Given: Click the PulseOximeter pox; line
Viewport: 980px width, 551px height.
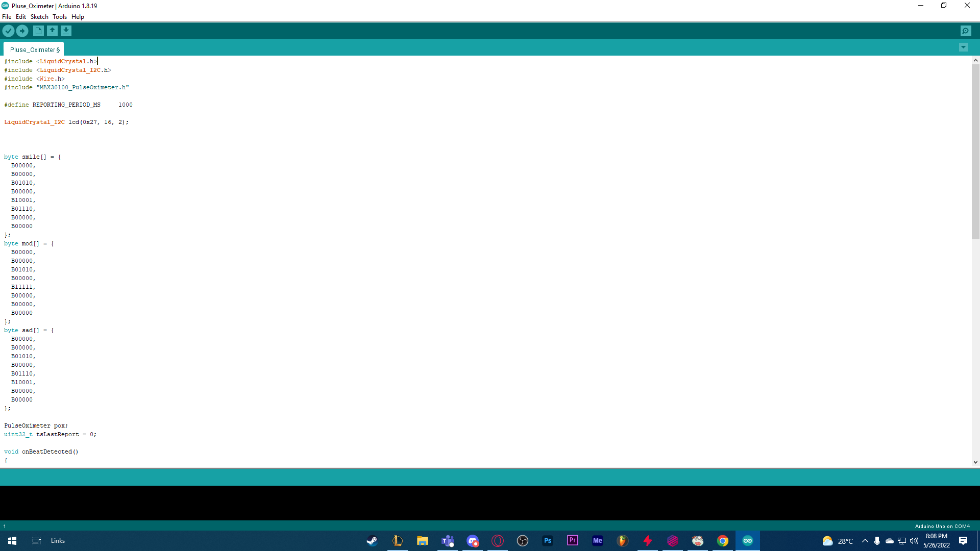Looking at the screenshot, I should (36, 425).
